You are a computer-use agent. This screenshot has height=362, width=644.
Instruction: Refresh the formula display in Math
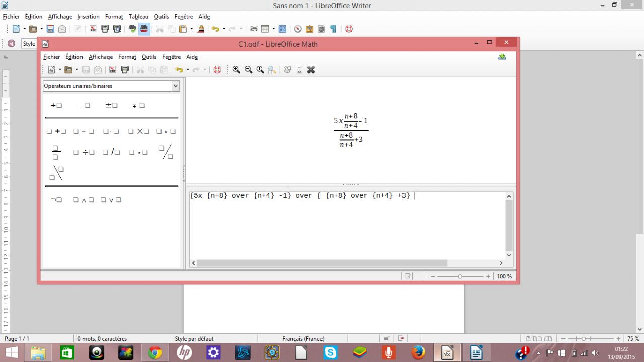tap(287, 70)
